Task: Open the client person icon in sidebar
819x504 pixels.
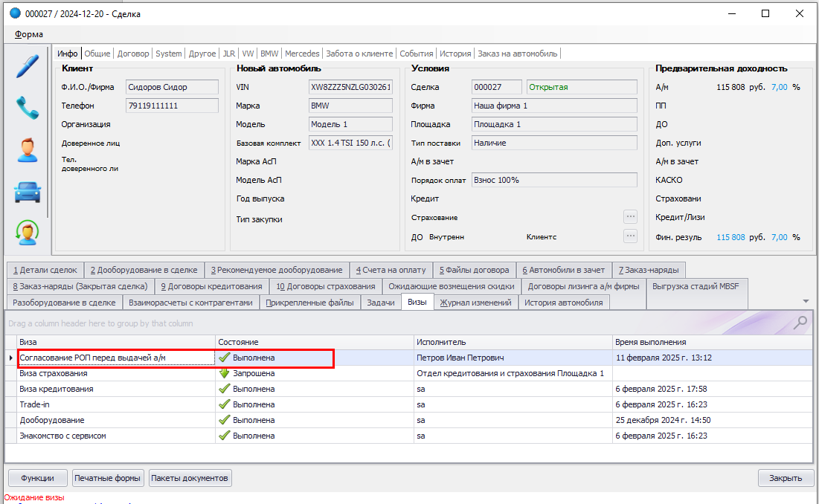Action: 28,149
